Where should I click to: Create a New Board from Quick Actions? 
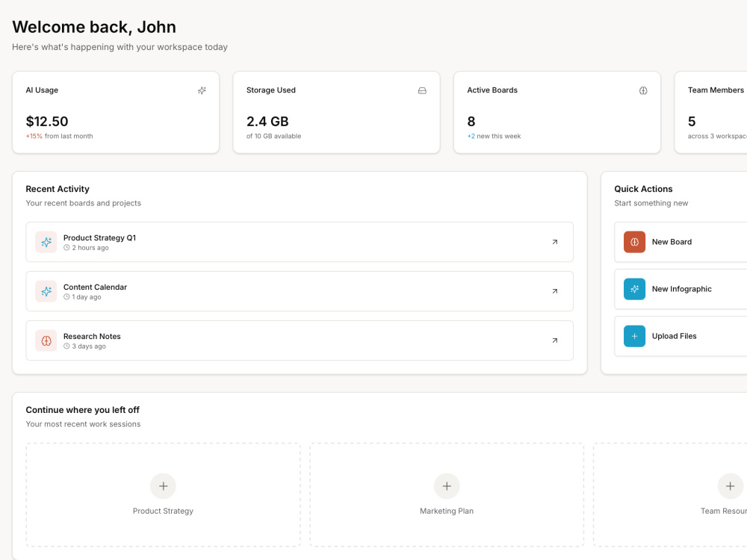[x=681, y=242]
